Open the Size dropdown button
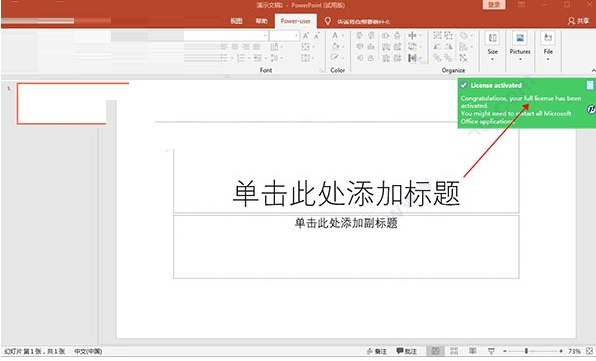 point(492,46)
